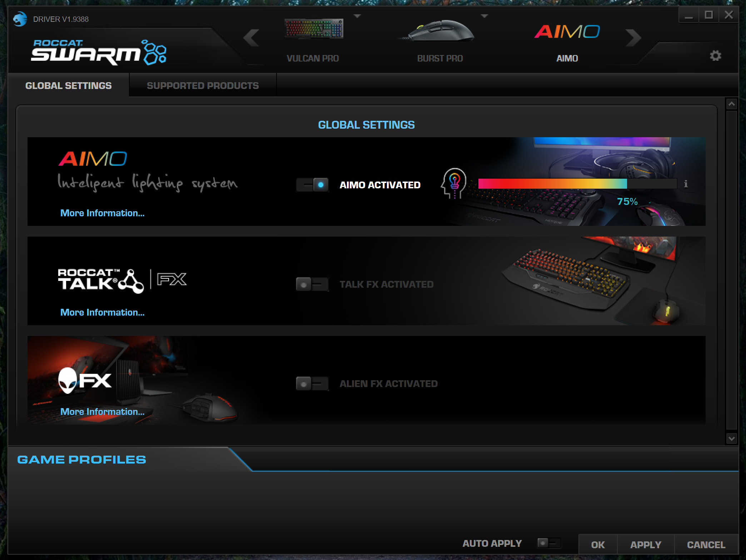Click the Roccat Talk FX logo
Image resolution: width=746 pixels, height=560 pixels.
point(122,281)
